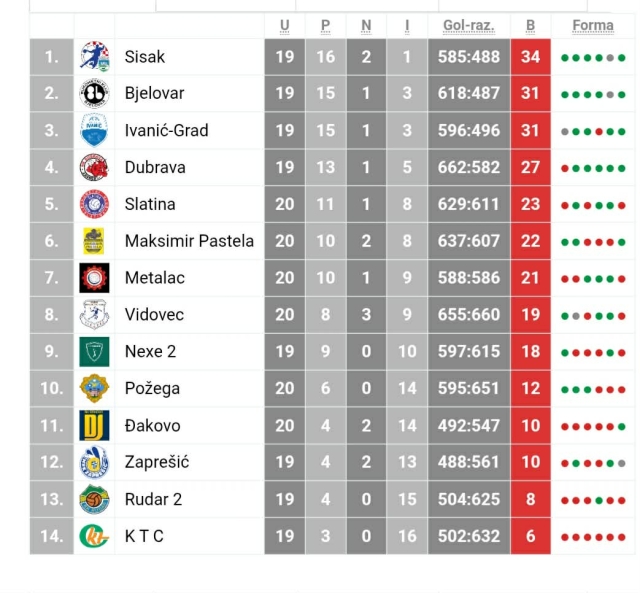Click Sisak's red 34 points cell

[x=530, y=57]
